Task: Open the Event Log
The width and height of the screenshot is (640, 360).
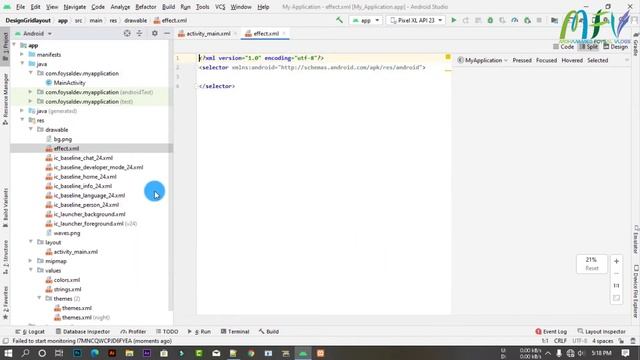Action: [551, 331]
